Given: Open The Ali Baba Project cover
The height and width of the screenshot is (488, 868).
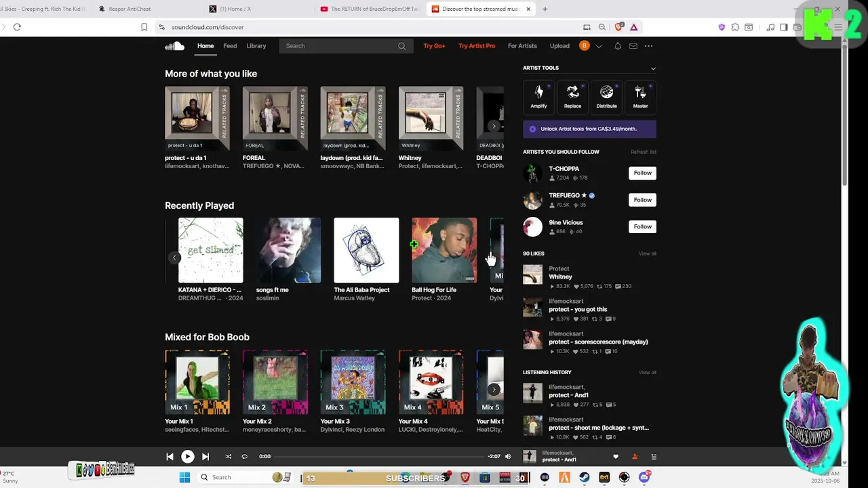Looking at the screenshot, I should point(366,250).
